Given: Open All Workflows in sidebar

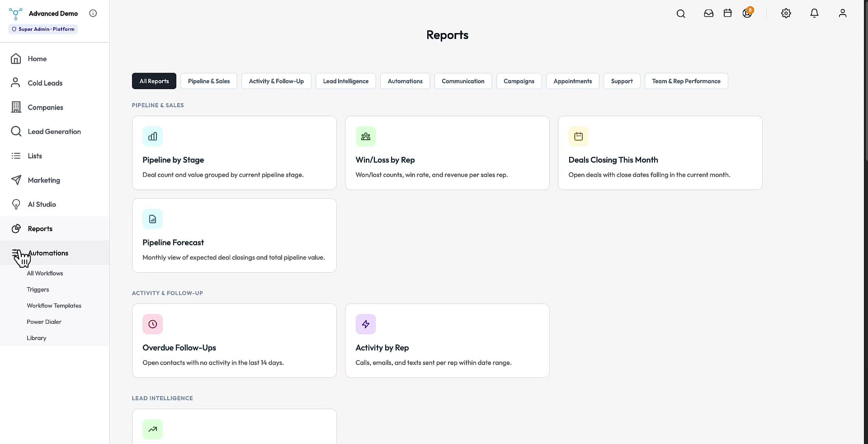Looking at the screenshot, I should point(45,274).
